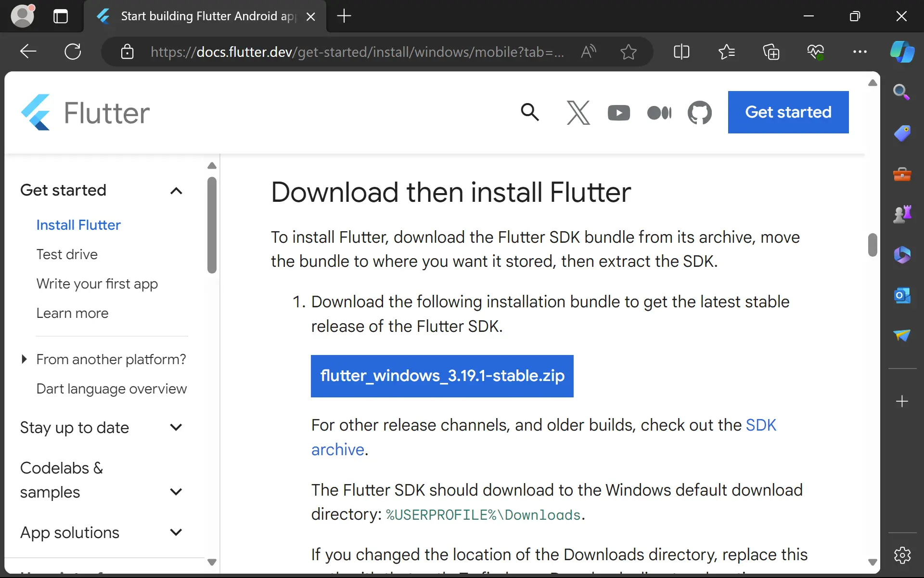Add this page to favorites star
Viewport: 924px width, 578px height.
pyautogui.click(x=628, y=52)
